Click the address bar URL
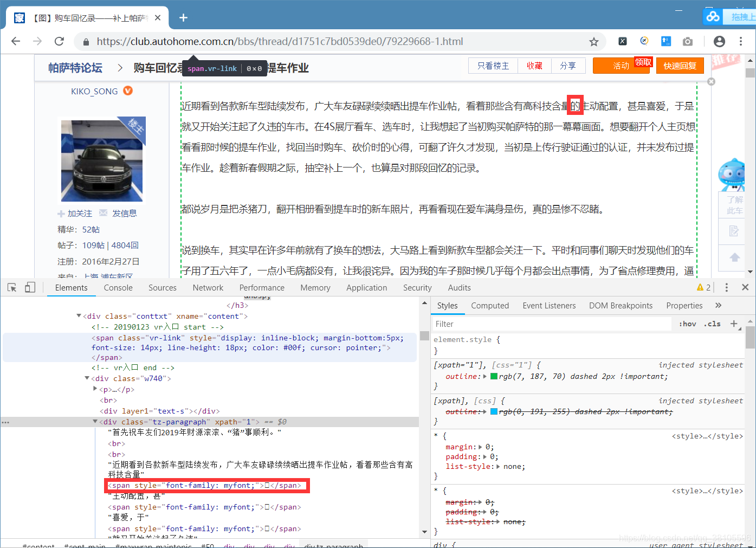The image size is (756, 548). (x=280, y=41)
